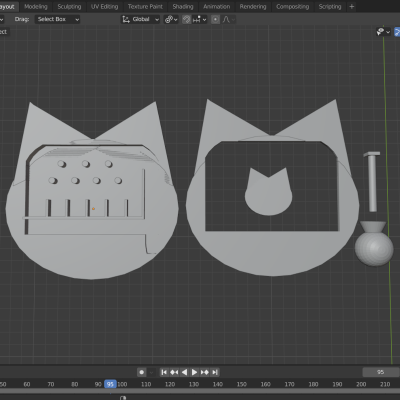Jump to the next keyframe

(205, 372)
